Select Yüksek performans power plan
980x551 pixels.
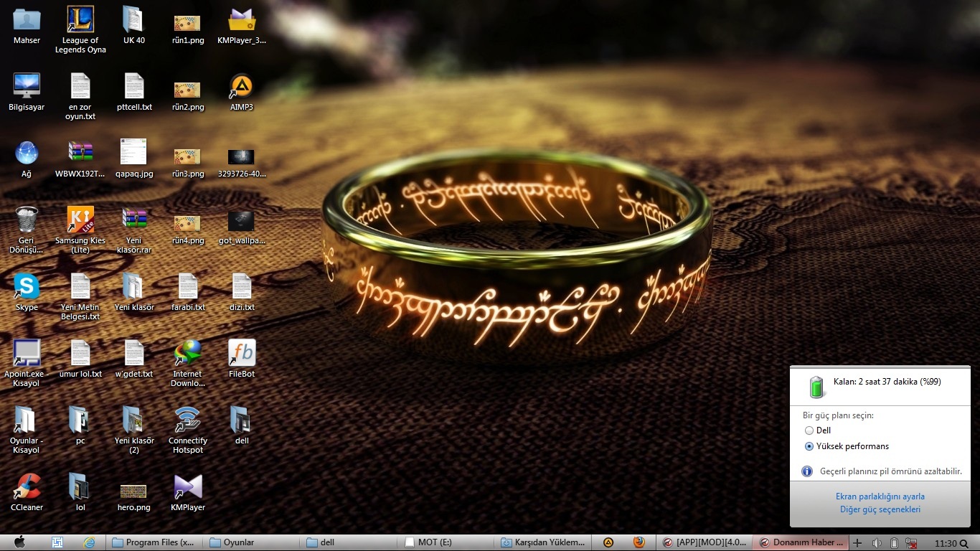[847, 446]
